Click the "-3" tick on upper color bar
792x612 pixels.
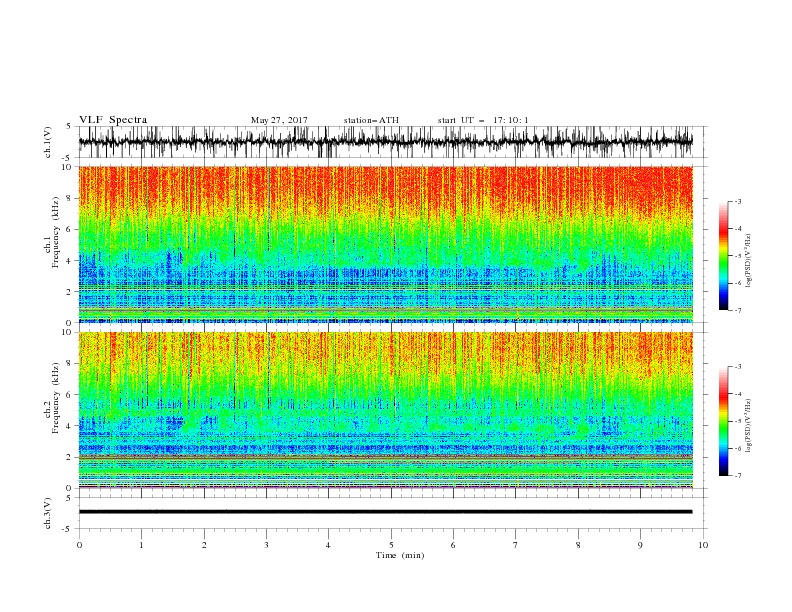pyautogui.click(x=737, y=201)
